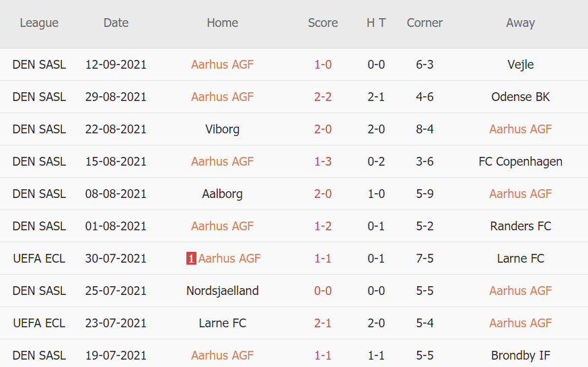Open the Brondby IF team link
The image size is (588, 367).
[521, 356]
